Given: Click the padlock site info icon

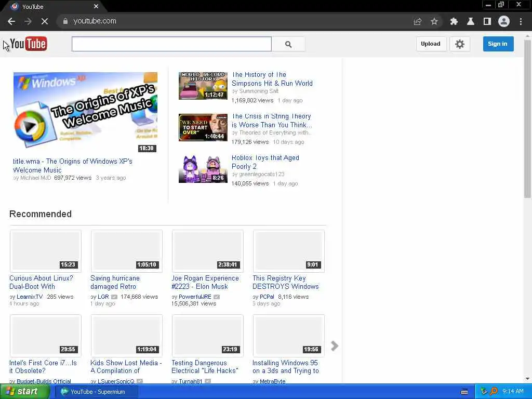Looking at the screenshot, I should (65, 21).
